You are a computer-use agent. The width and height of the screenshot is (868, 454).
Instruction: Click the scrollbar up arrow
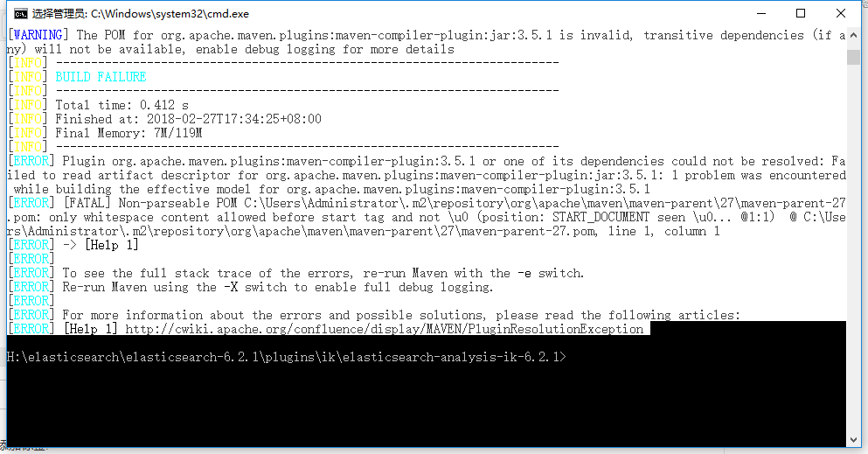[x=853, y=36]
